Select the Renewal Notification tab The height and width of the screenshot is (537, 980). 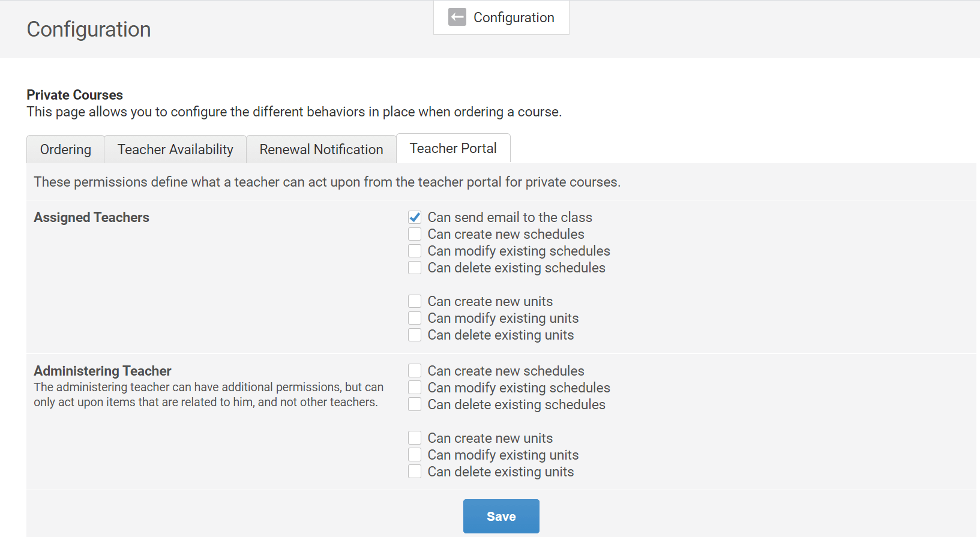tap(321, 149)
